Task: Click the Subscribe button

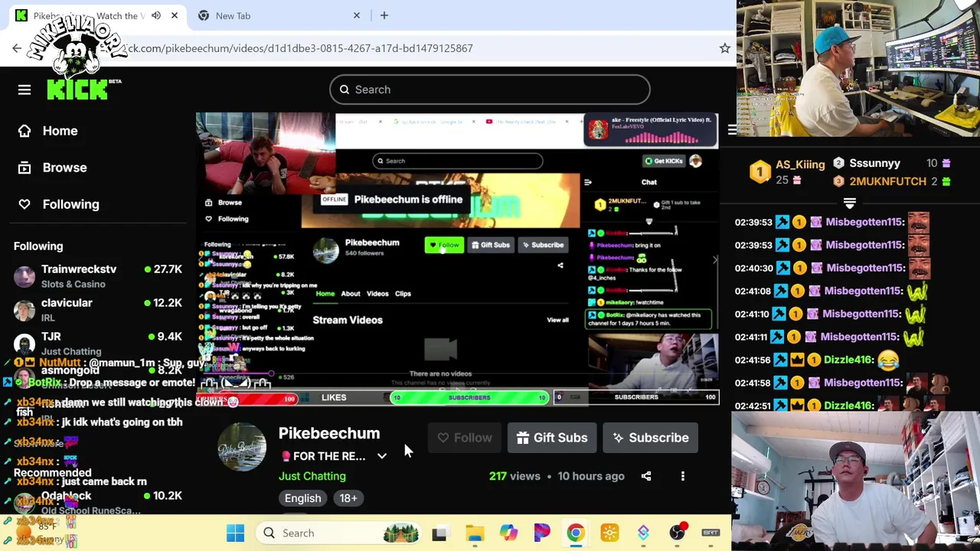Action: coord(651,438)
